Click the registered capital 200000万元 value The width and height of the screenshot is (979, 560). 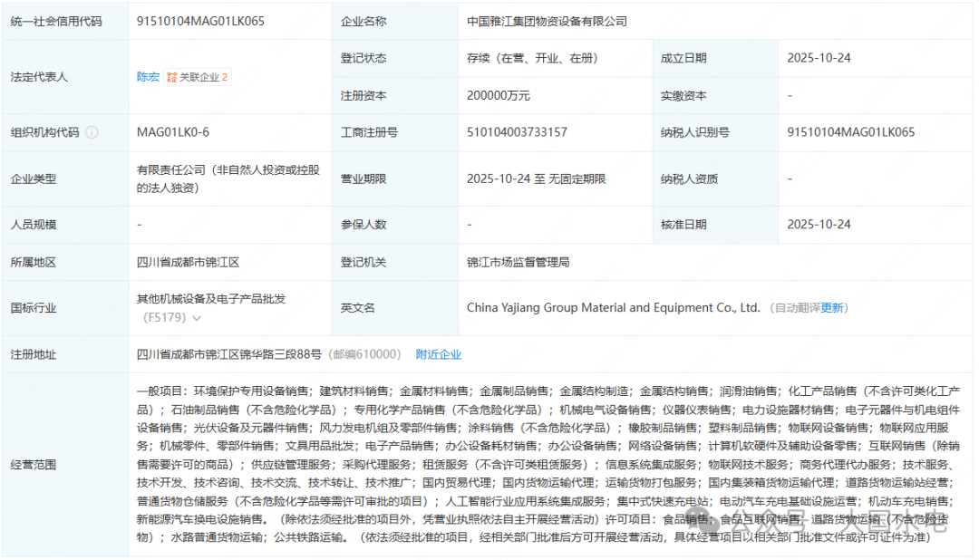[499, 95]
